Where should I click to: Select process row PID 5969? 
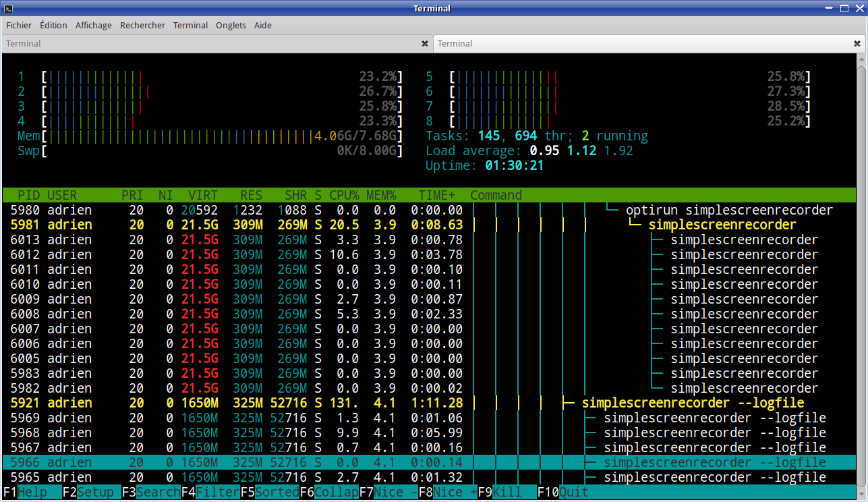pos(430,418)
